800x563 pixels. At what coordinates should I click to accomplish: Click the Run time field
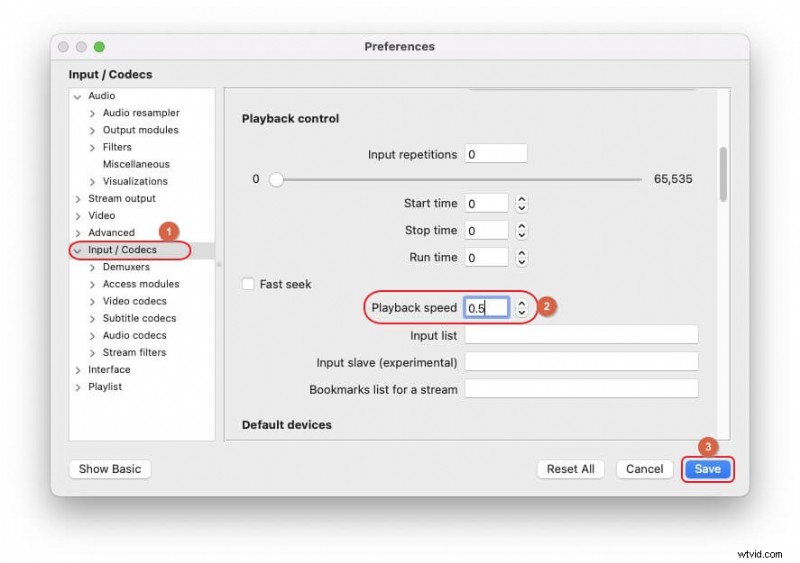click(486, 257)
